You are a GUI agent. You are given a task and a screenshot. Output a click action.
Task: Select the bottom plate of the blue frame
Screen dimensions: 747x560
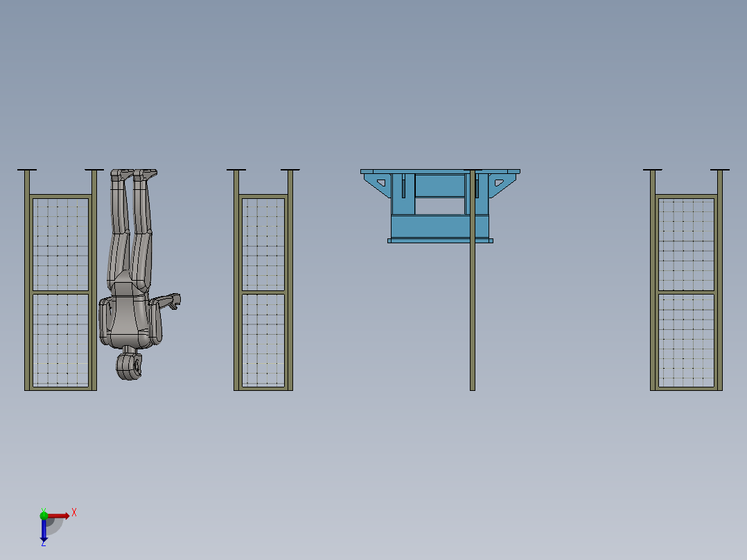pos(440,240)
